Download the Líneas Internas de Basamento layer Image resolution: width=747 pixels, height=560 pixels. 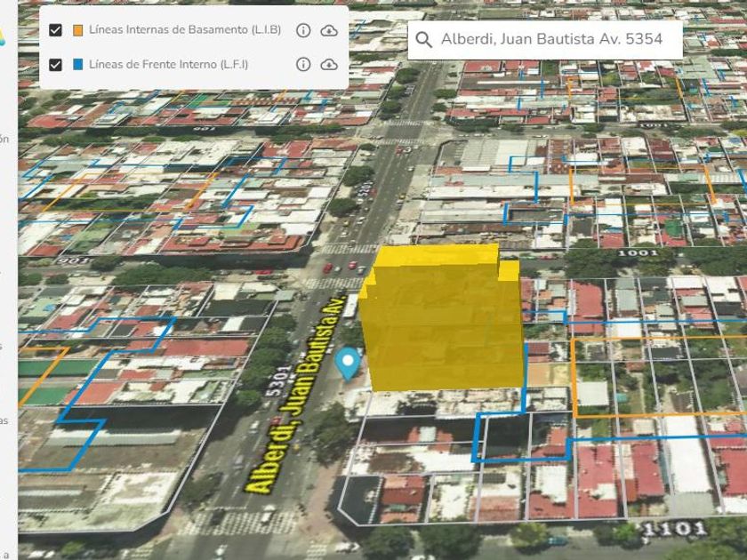329,30
